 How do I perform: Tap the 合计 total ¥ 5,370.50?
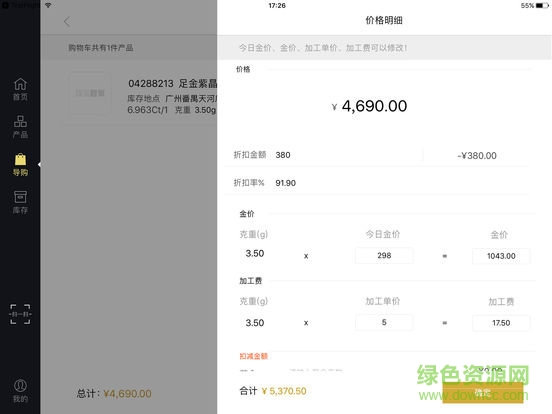pos(273,391)
